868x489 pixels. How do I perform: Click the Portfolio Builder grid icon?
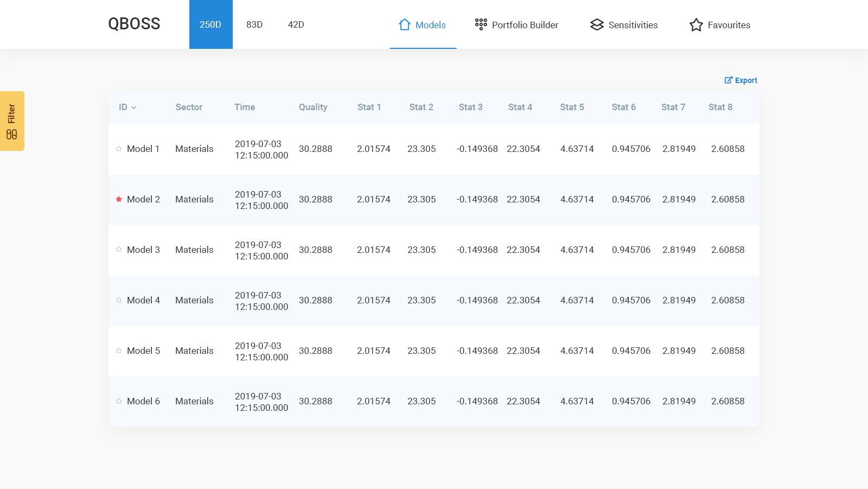pos(481,24)
